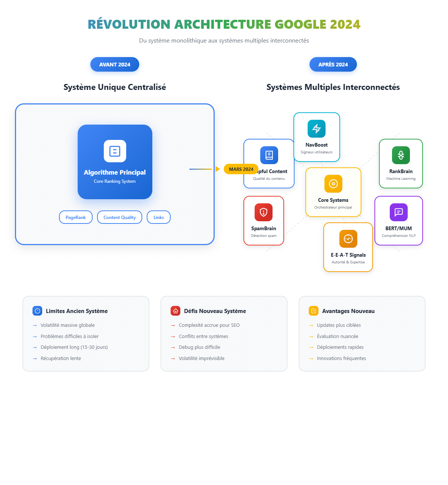Click the Systèmes Multiples Interconnectés heading

(333, 87)
